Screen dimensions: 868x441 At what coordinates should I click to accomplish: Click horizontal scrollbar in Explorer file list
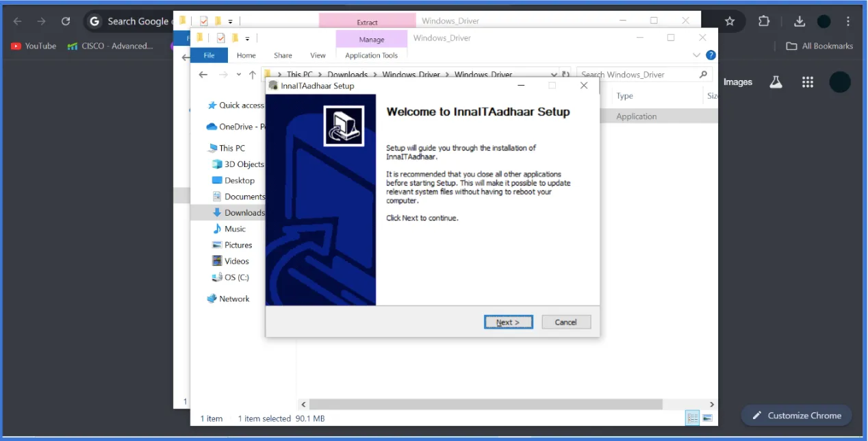[x=486, y=405]
